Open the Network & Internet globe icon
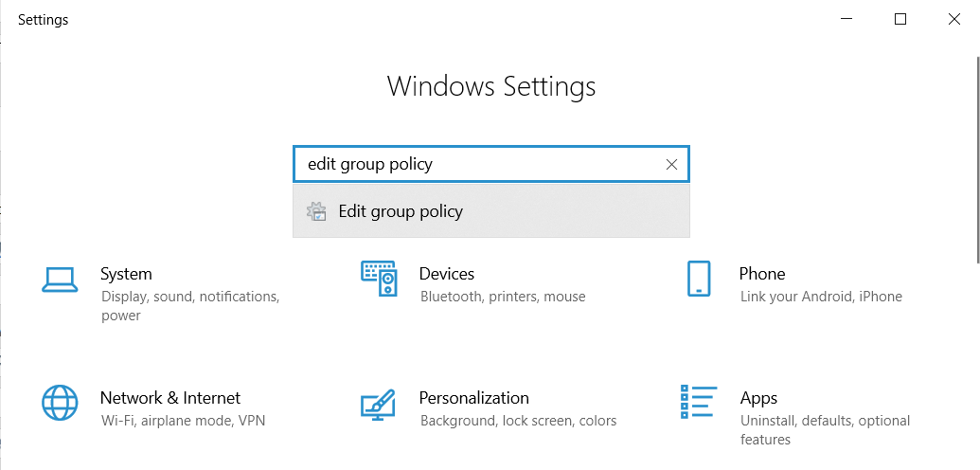The height and width of the screenshot is (470, 980). (60, 403)
